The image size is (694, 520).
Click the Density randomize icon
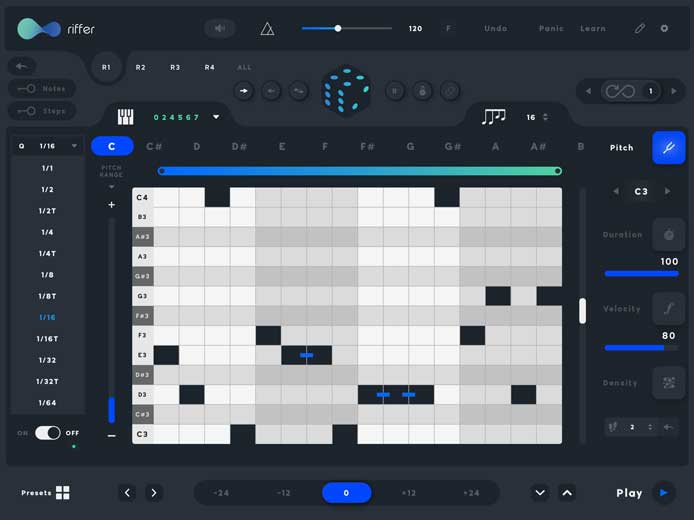(669, 383)
